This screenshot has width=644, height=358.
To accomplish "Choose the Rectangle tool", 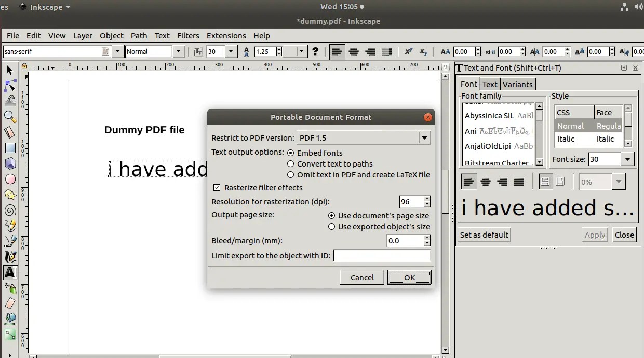I will coord(10,148).
